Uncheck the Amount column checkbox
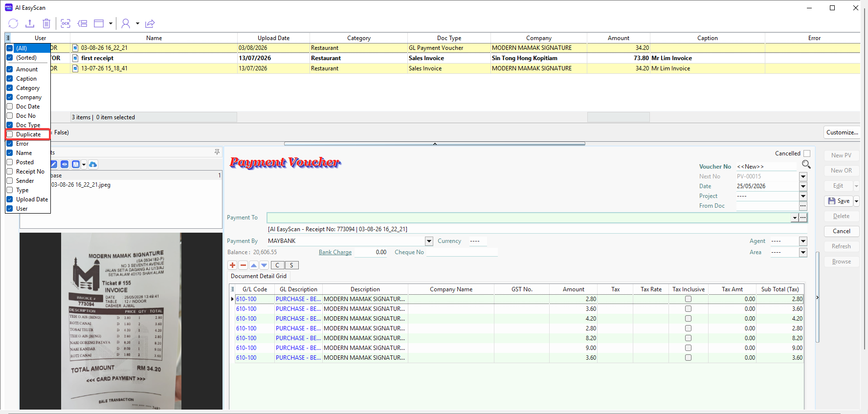The image size is (868, 414). tap(9, 69)
